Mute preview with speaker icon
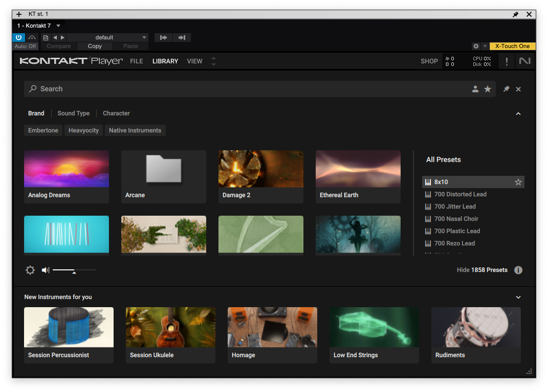548x392 pixels. (46, 270)
